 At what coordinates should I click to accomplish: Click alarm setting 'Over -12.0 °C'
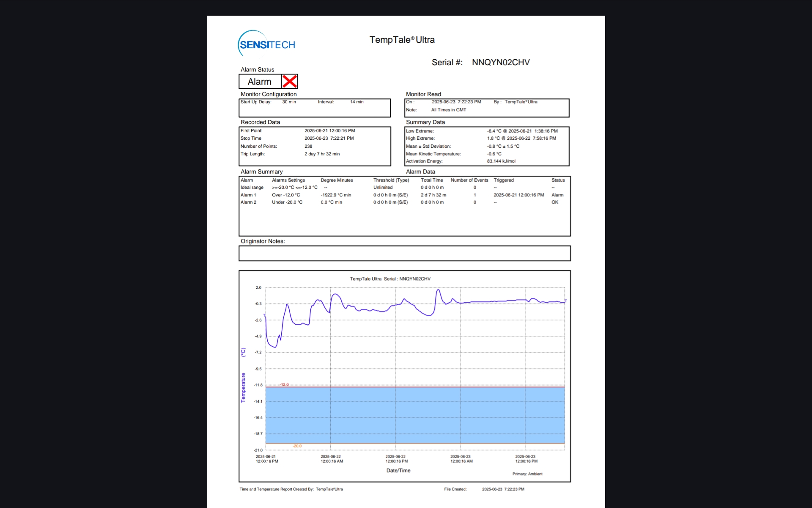(286, 195)
